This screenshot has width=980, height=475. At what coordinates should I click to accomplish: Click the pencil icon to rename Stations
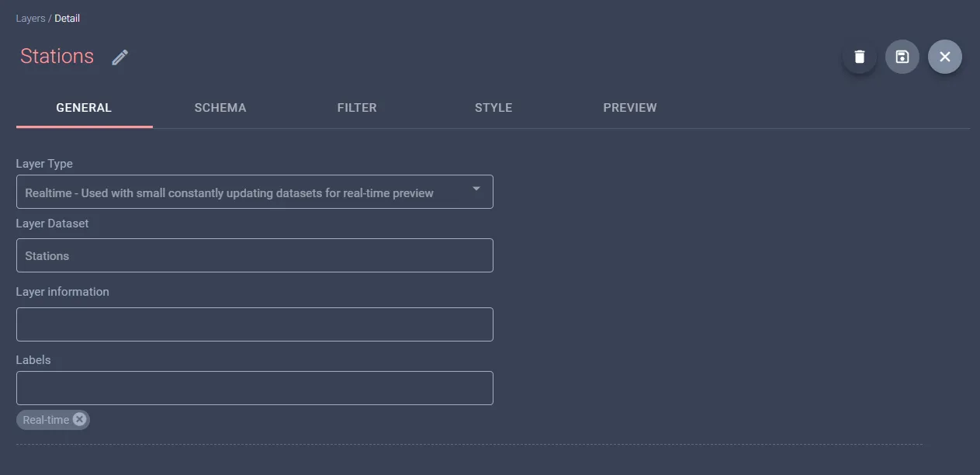[x=119, y=57]
